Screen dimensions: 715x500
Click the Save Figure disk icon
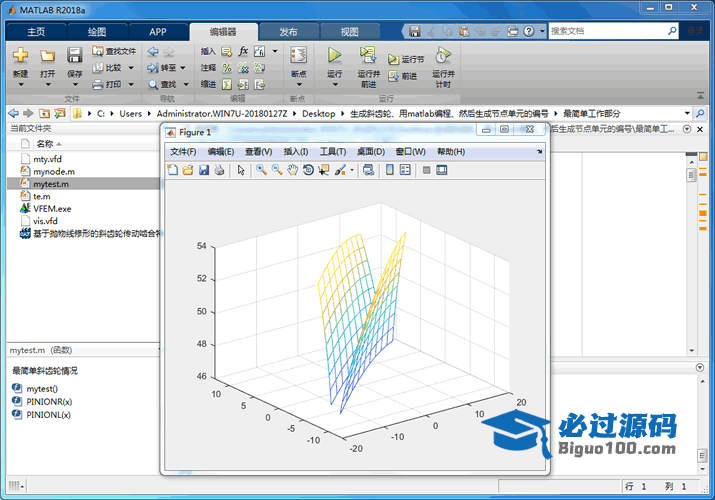[x=203, y=170]
